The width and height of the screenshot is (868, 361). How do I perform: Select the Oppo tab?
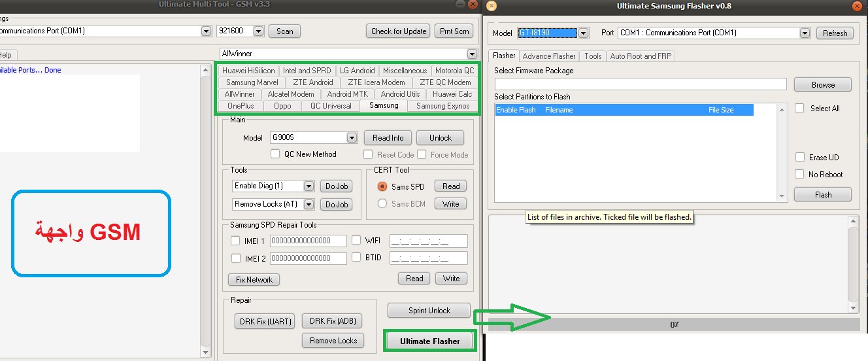point(282,106)
